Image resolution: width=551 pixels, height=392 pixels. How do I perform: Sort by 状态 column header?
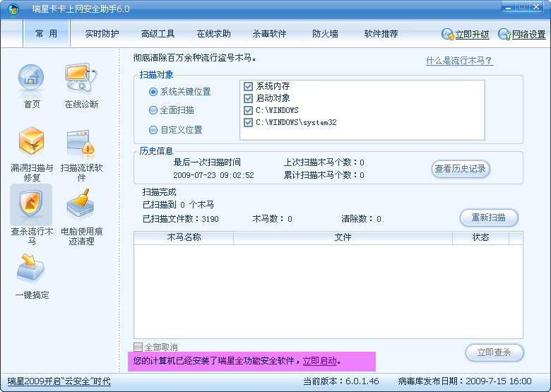click(480, 237)
